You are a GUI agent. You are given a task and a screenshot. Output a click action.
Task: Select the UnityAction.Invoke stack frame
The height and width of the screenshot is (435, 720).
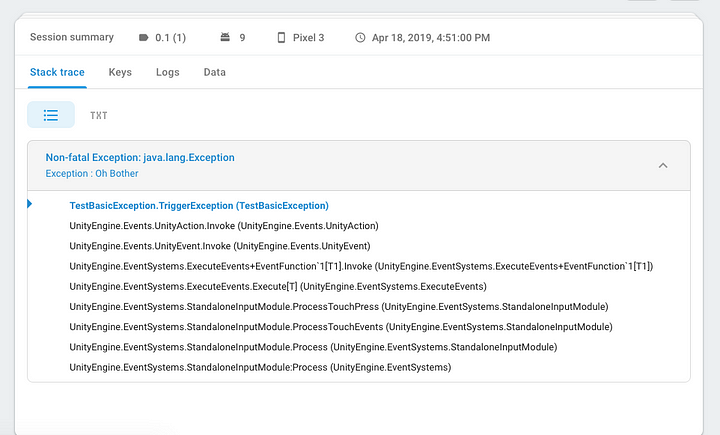pyautogui.click(x=224, y=226)
